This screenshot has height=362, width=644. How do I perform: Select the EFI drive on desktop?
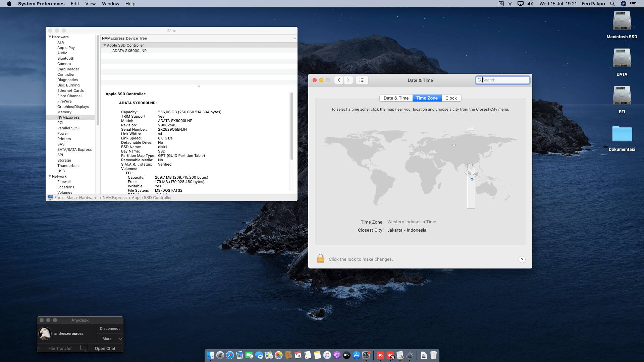point(622,100)
